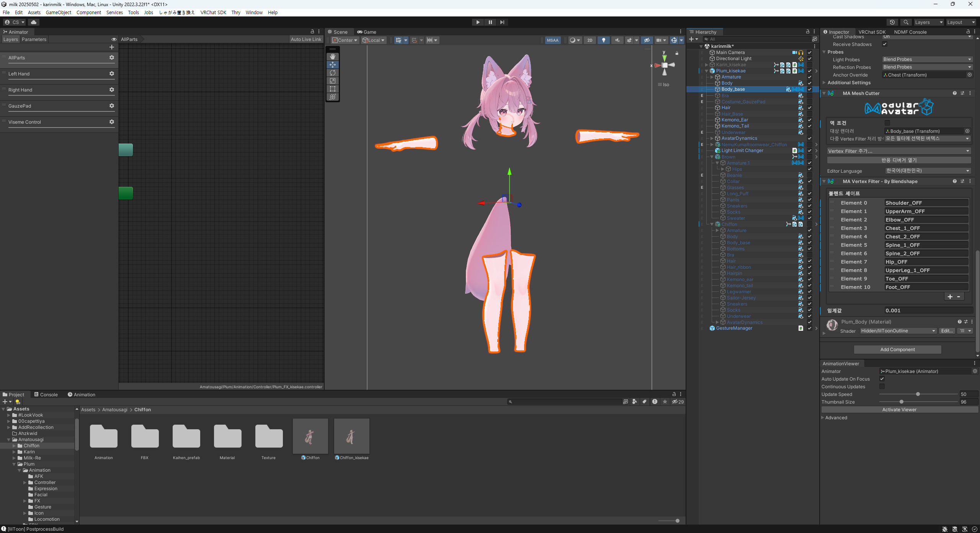The height and width of the screenshot is (533, 980).
Task: Toggle scene lighting bulb icon
Action: point(603,40)
